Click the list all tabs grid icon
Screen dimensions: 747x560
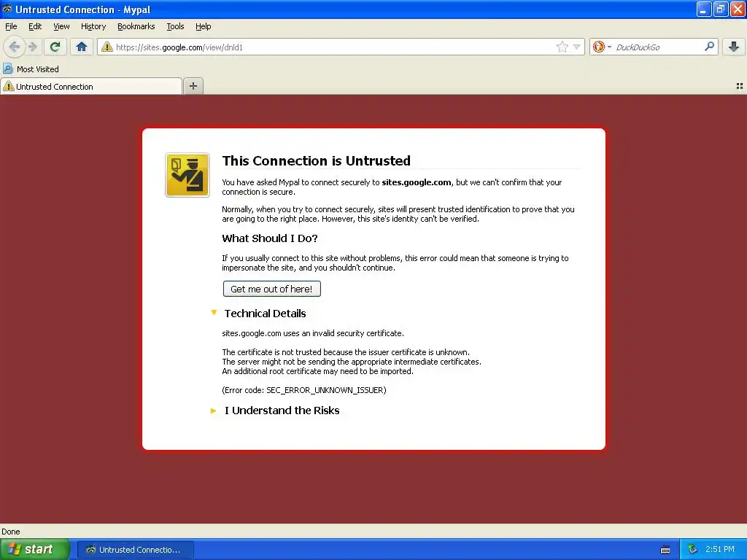pyautogui.click(x=740, y=86)
